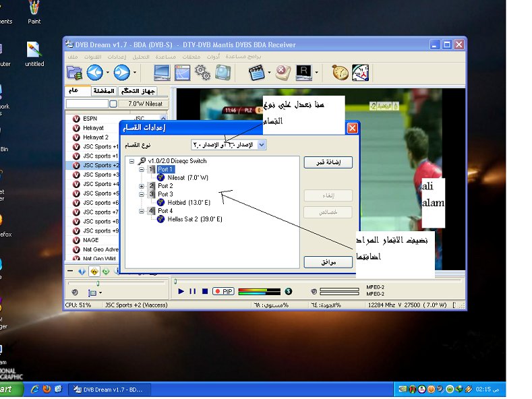Select ESPN in the channel list
Image resolution: width=532 pixels, height=399 pixels.
point(90,119)
